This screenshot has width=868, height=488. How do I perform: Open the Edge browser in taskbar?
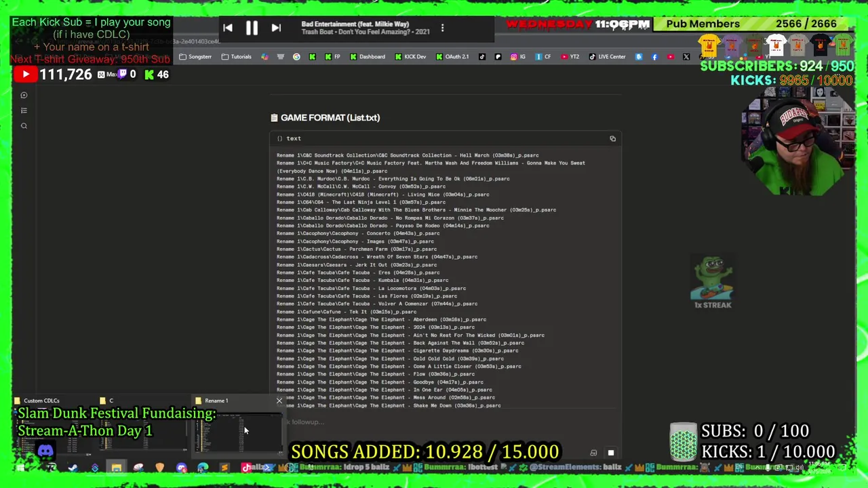(x=203, y=468)
